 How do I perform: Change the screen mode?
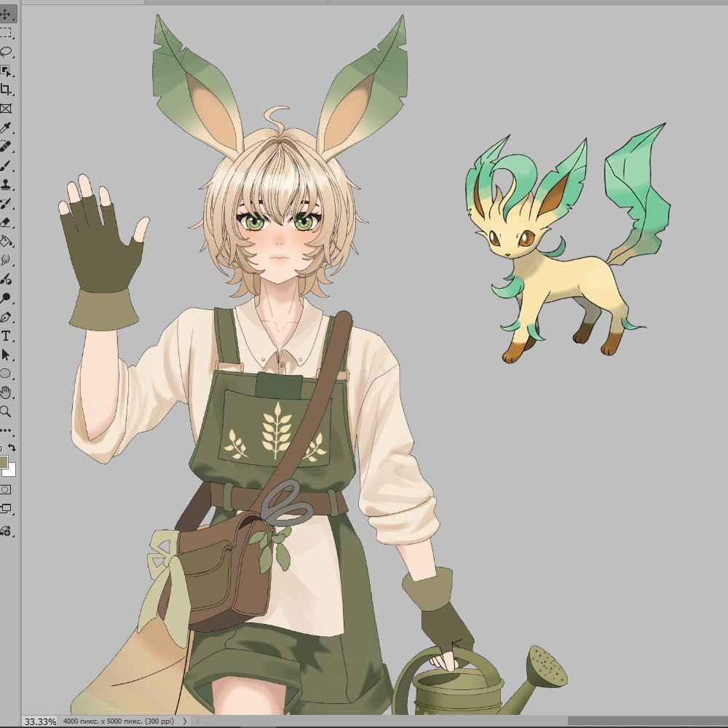(x=6, y=508)
